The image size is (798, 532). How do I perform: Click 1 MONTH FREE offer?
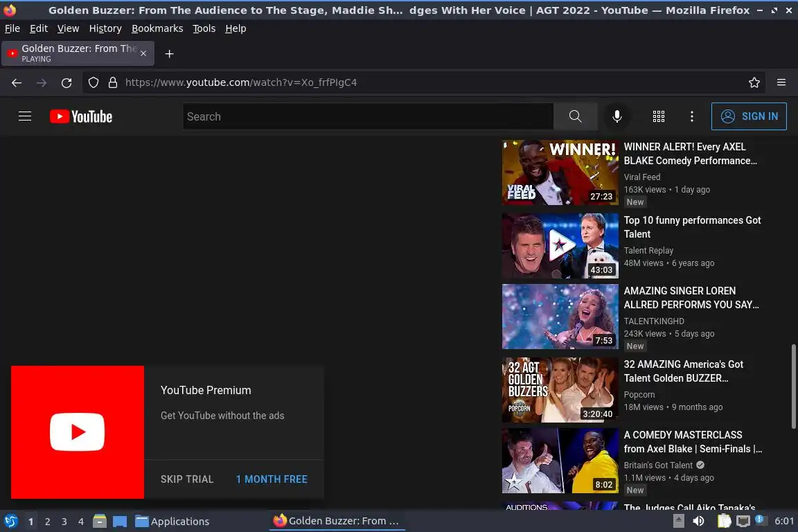[x=272, y=479]
